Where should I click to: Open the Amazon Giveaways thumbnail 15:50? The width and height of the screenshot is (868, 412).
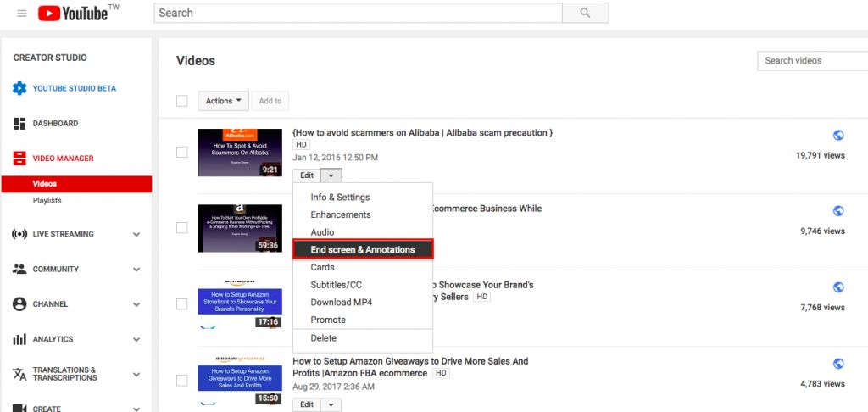point(240,381)
